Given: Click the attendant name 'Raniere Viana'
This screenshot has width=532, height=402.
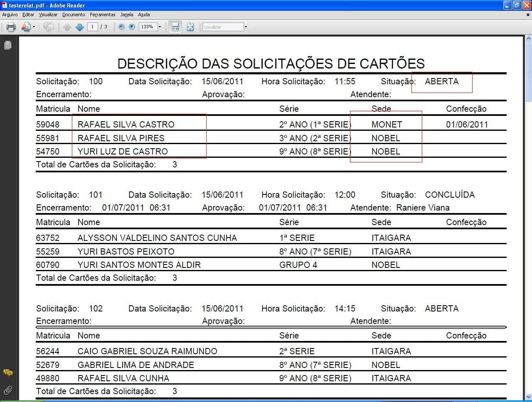Looking at the screenshot, I should (x=423, y=208).
